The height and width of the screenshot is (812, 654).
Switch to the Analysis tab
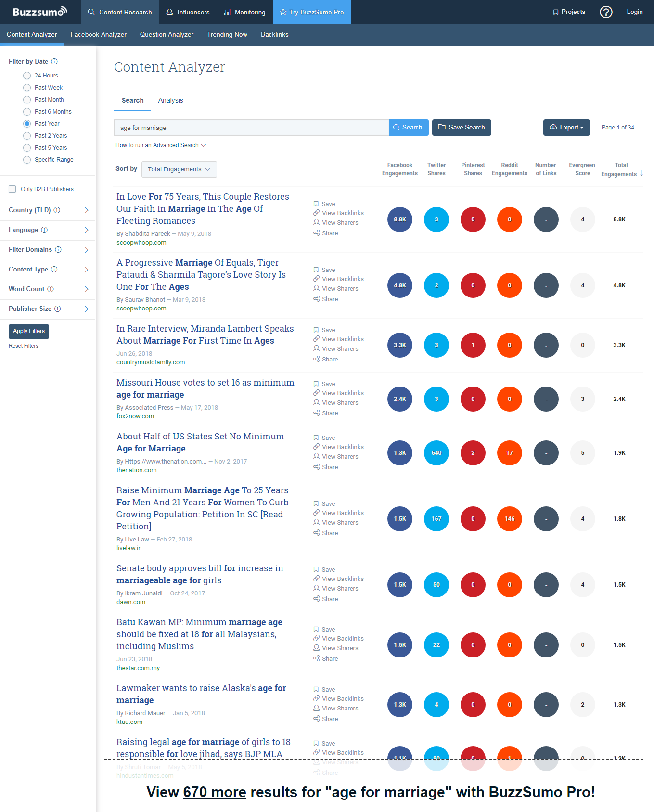171,100
